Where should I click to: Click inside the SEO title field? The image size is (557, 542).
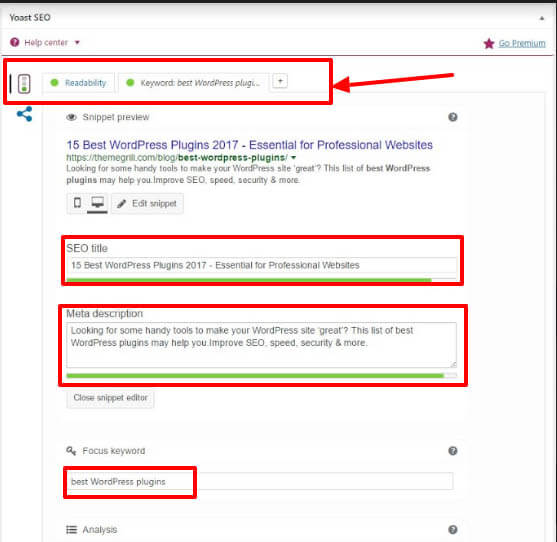[x=261, y=265]
